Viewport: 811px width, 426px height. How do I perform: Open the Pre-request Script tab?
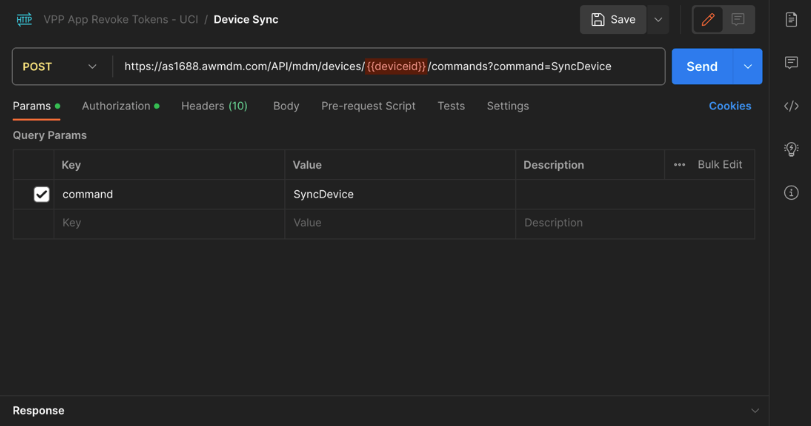(x=368, y=106)
